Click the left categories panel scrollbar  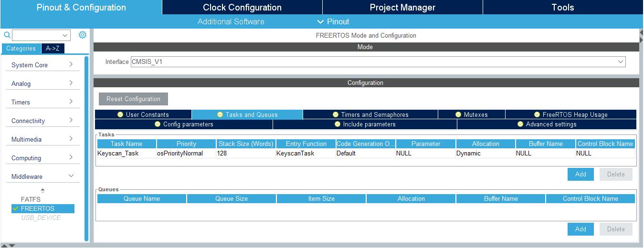tap(86, 149)
